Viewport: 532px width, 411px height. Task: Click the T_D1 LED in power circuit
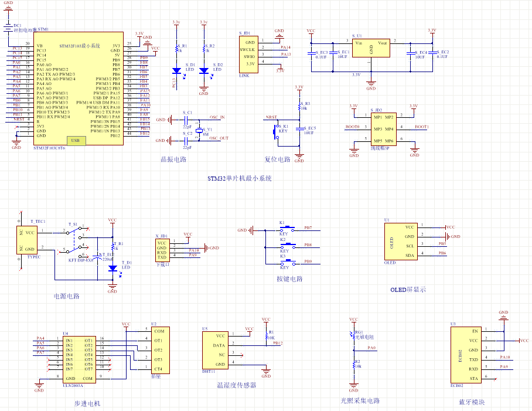tap(112, 268)
